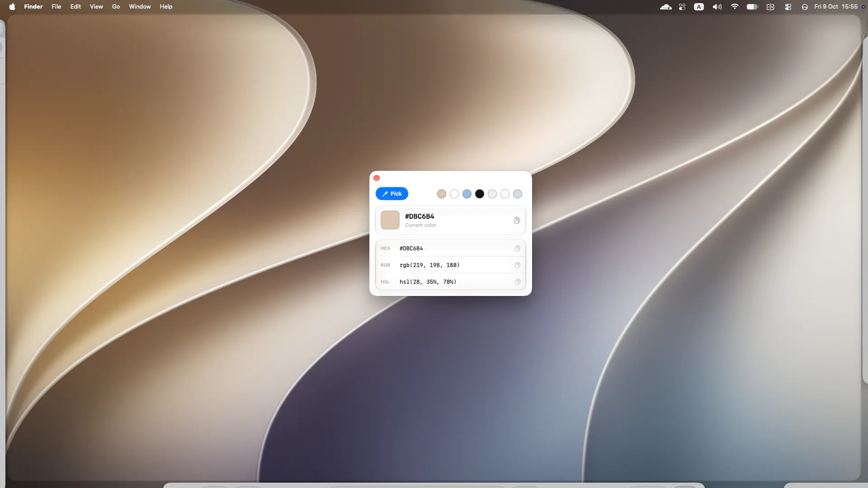
Task: Click the rgb(219, 198, 180) value field
Action: coord(429,265)
